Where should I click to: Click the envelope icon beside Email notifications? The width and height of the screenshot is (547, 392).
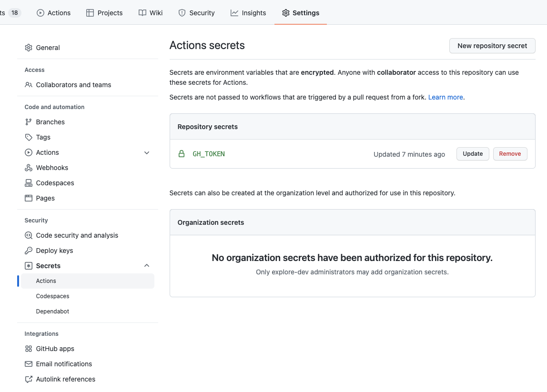tap(29, 364)
